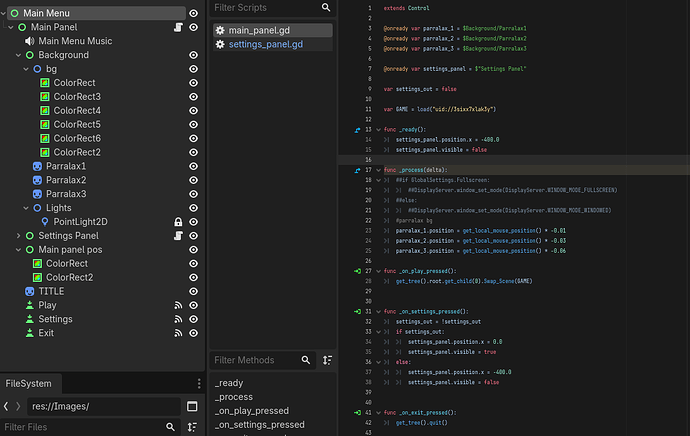Open signal connections icon on Play node
690x436 pixels.
coord(177,305)
